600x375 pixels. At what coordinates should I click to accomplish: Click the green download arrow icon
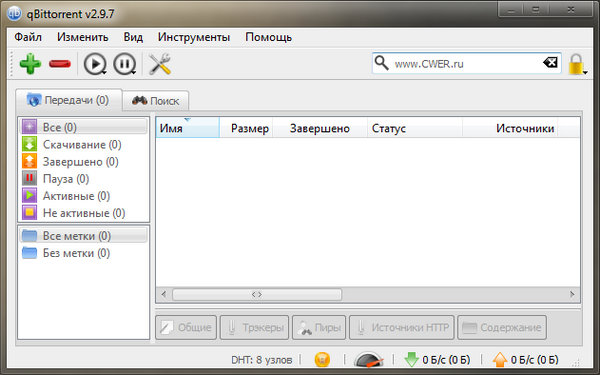click(412, 359)
